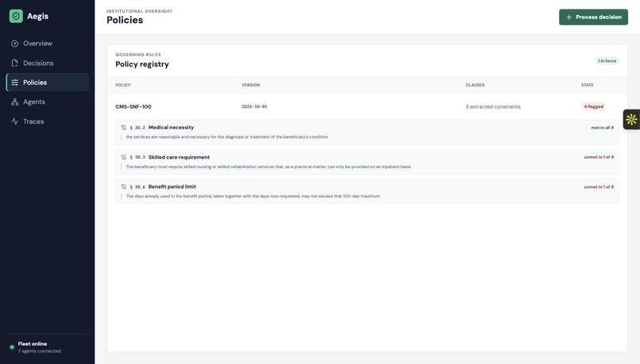Click the 7 agents connected text
640x364 pixels.
40,351
